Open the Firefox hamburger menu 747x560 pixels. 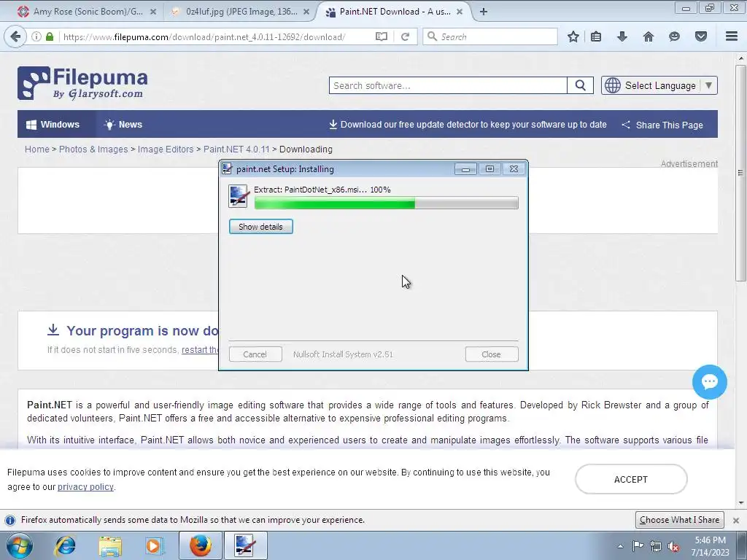[732, 36]
